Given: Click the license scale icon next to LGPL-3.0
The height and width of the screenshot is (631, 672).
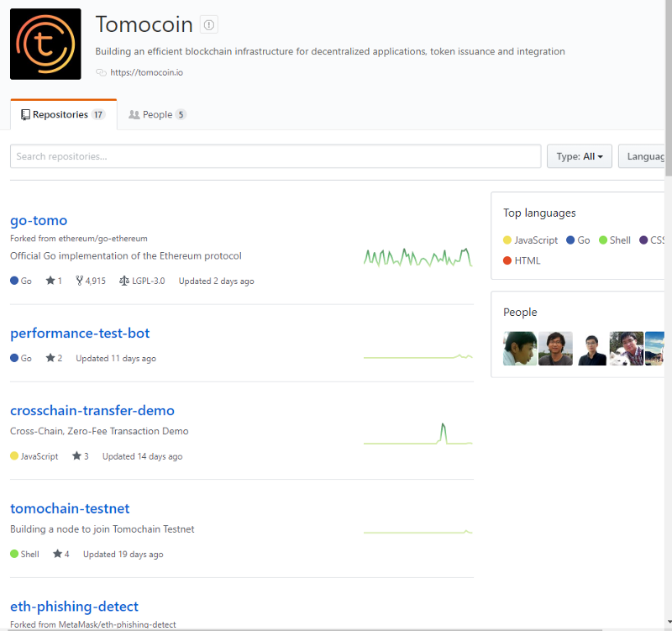Looking at the screenshot, I should [123, 281].
